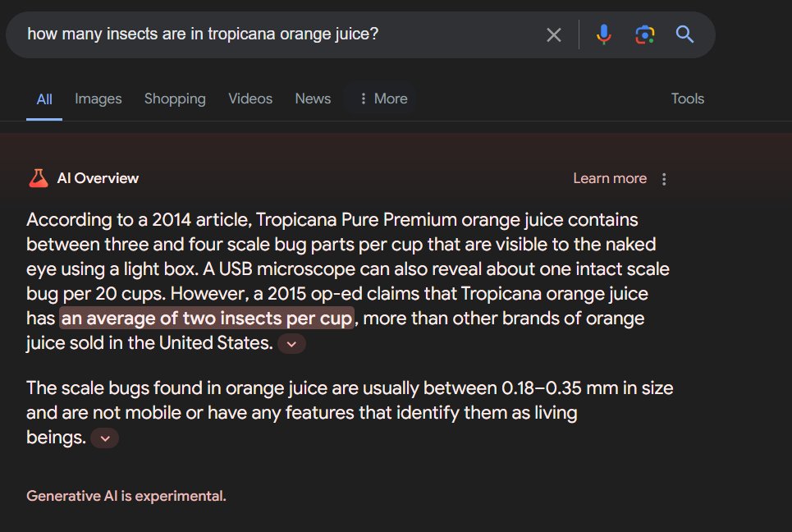792x532 pixels.
Task: Submit search with the magnifying glass icon
Action: (x=684, y=34)
